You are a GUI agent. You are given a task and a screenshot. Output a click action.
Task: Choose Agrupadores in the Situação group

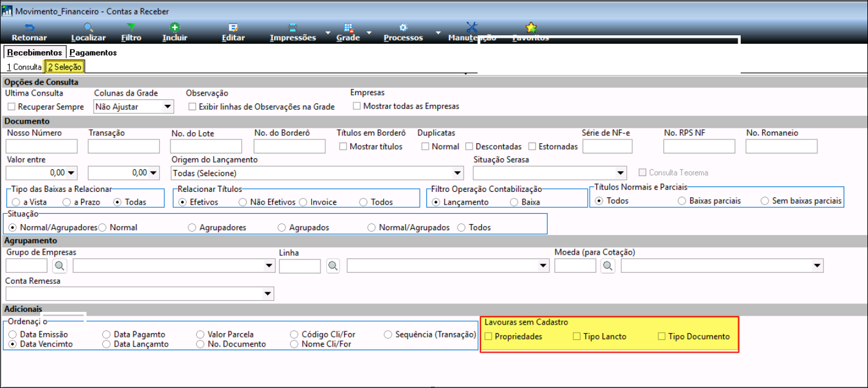point(192,227)
